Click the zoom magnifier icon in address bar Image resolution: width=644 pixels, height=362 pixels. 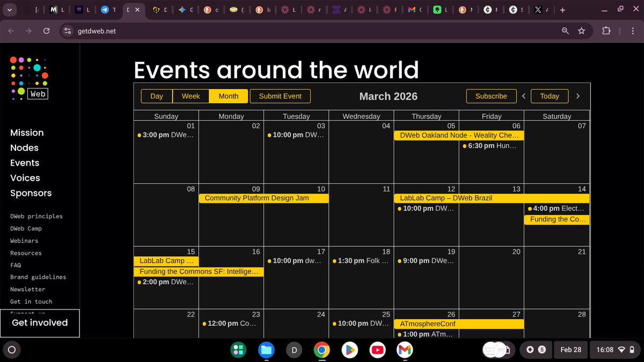click(565, 31)
